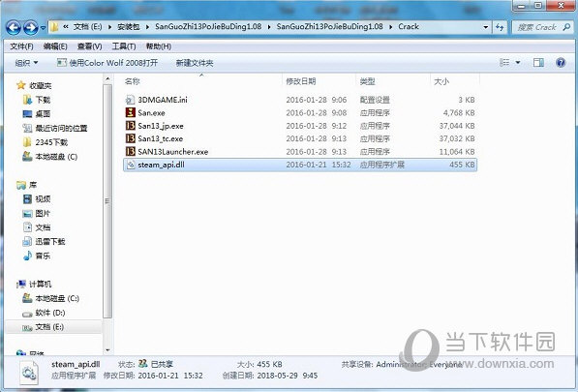Open the 图片 library
Screen dimensions: 578x392
pyautogui.click(x=43, y=213)
